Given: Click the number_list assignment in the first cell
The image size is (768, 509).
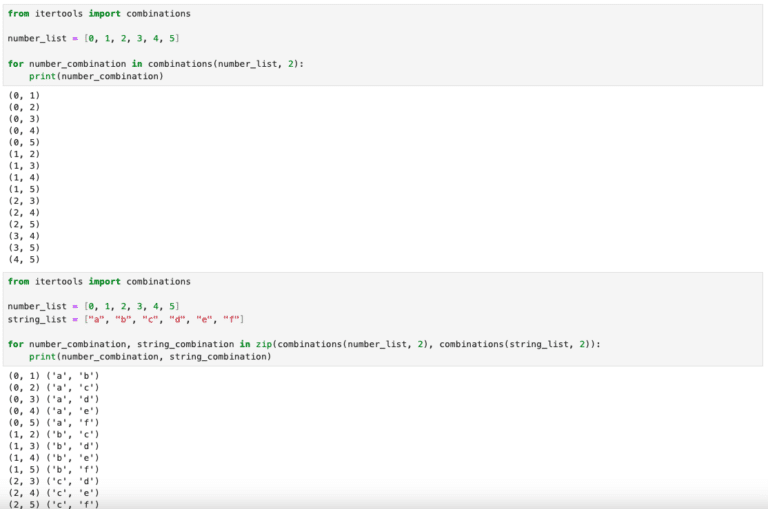Looking at the screenshot, I should pos(94,38).
